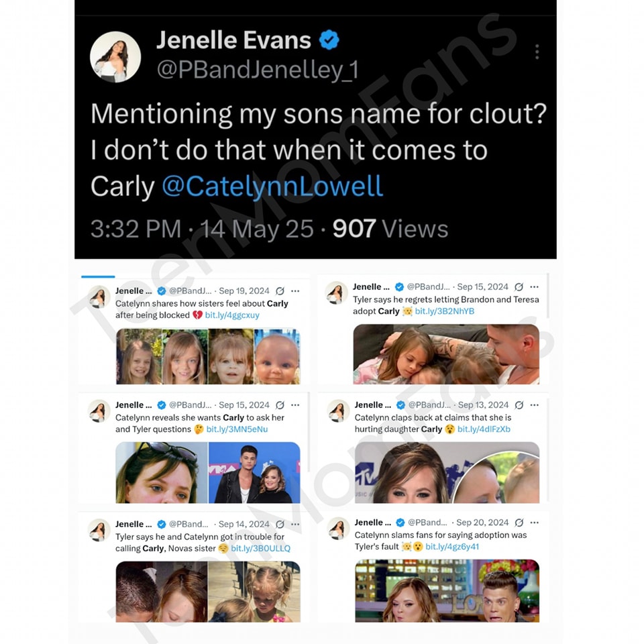Image resolution: width=644 pixels, height=644 pixels.
Task: Open the bit.ly/4ggcxuy link
Action: pyautogui.click(x=232, y=315)
